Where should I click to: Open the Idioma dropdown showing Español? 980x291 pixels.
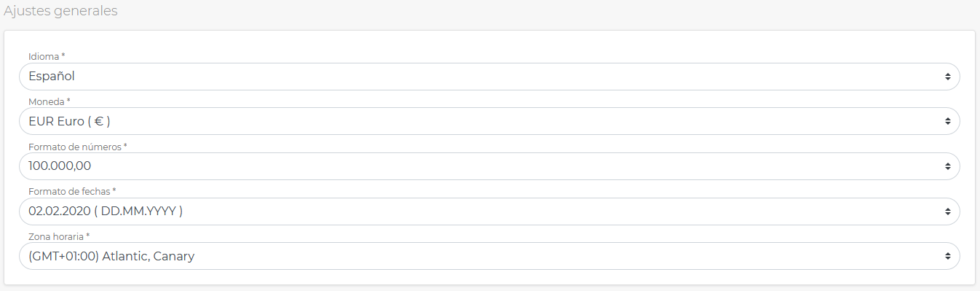click(489, 77)
